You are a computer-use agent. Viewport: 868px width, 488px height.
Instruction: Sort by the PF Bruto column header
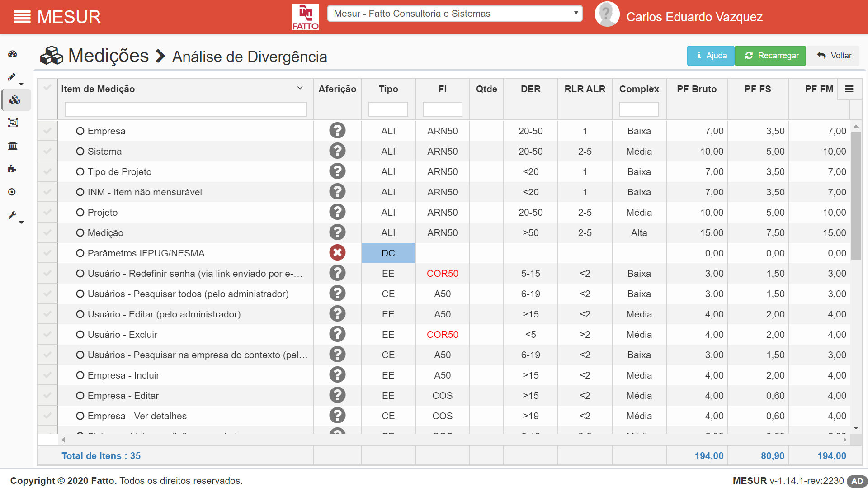pos(697,89)
